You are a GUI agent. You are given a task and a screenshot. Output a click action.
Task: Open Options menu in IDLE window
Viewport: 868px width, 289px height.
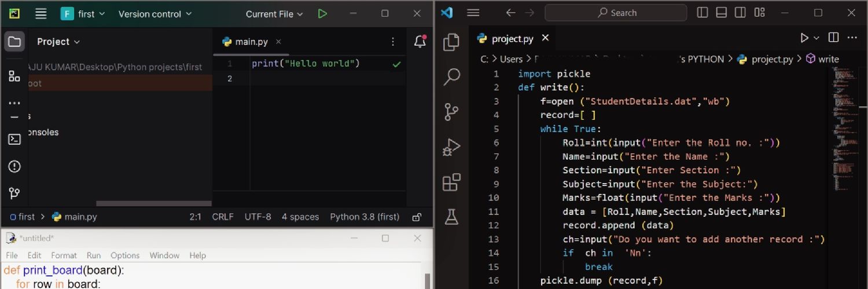click(x=125, y=255)
